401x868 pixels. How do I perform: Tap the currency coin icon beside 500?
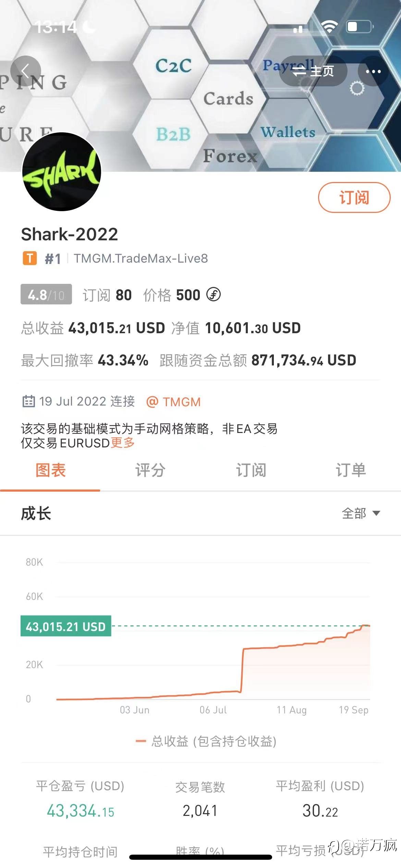[214, 294]
